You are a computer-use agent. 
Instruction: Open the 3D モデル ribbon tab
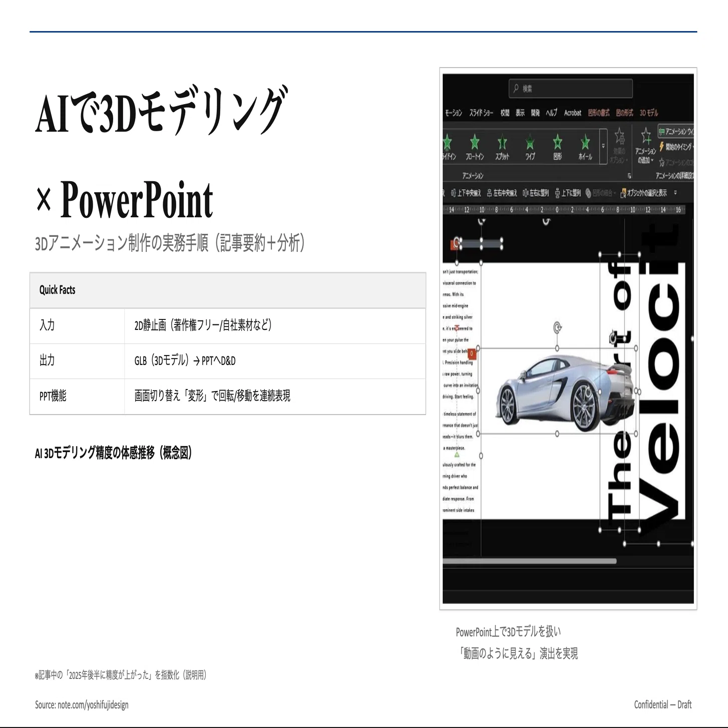click(x=648, y=113)
